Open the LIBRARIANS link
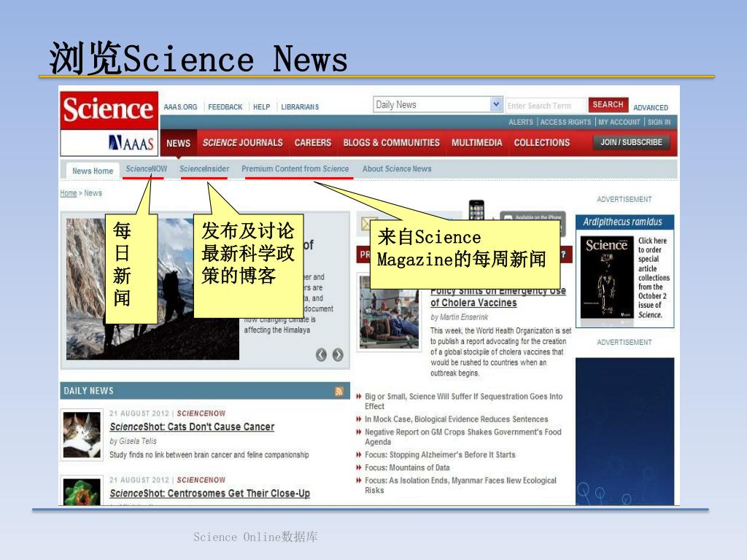The height and width of the screenshot is (560, 747). click(x=300, y=107)
